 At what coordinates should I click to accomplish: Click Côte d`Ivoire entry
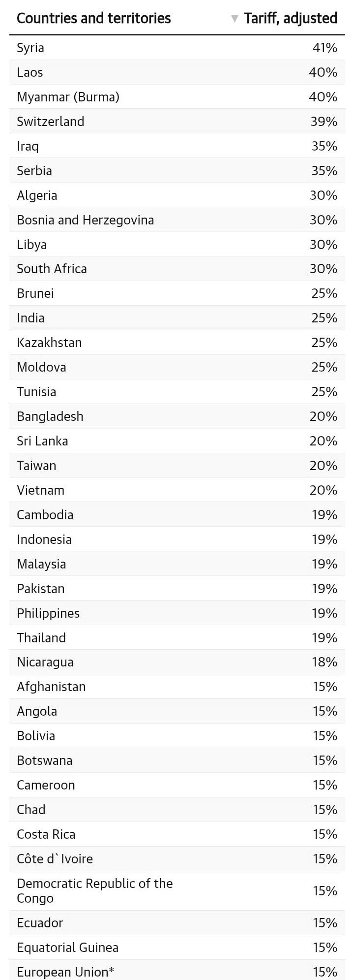point(55,859)
